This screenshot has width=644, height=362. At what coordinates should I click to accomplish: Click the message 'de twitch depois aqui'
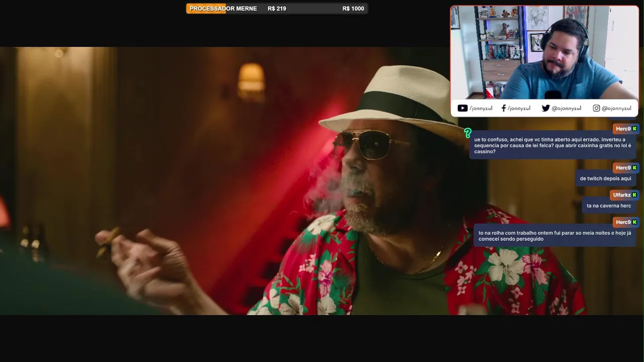605,178
